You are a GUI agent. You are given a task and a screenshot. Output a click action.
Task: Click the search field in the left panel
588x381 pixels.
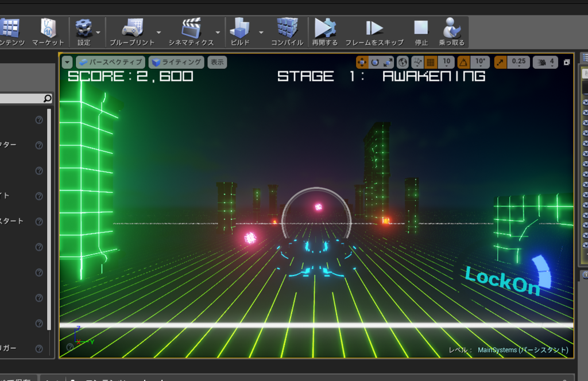point(25,98)
